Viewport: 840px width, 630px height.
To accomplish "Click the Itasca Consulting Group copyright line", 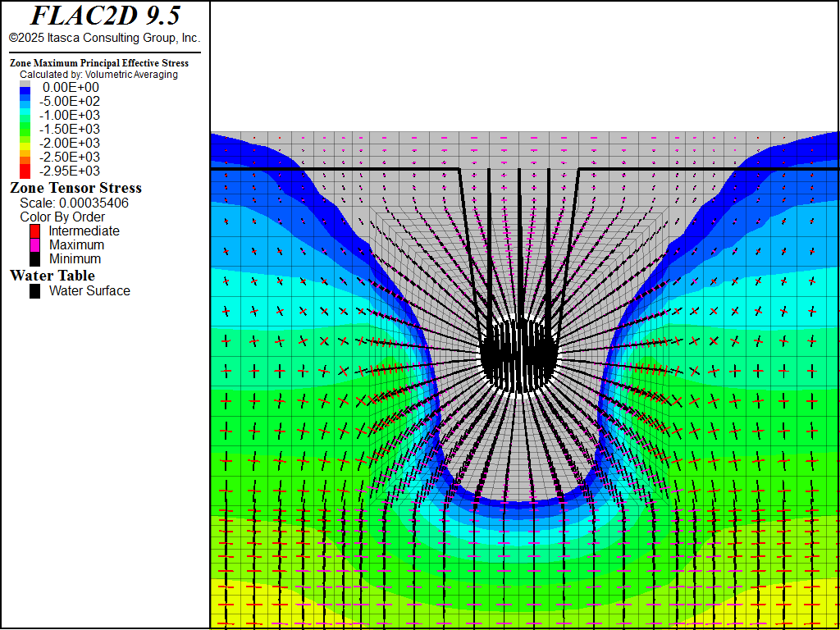I will [x=104, y=38].
